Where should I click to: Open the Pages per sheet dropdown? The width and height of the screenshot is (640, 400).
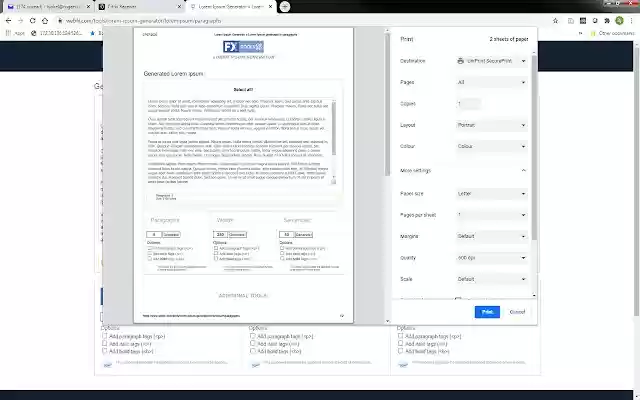pyautogui.click(x=491, y=215)
